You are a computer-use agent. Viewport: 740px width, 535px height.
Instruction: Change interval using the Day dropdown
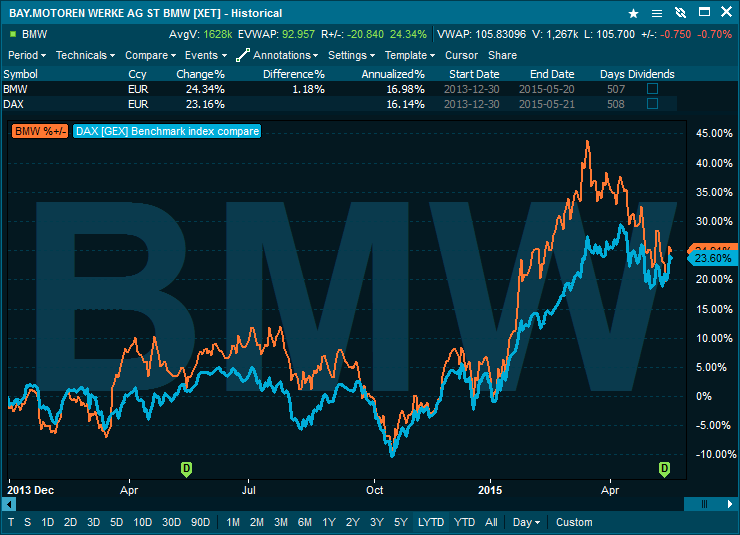526,522
